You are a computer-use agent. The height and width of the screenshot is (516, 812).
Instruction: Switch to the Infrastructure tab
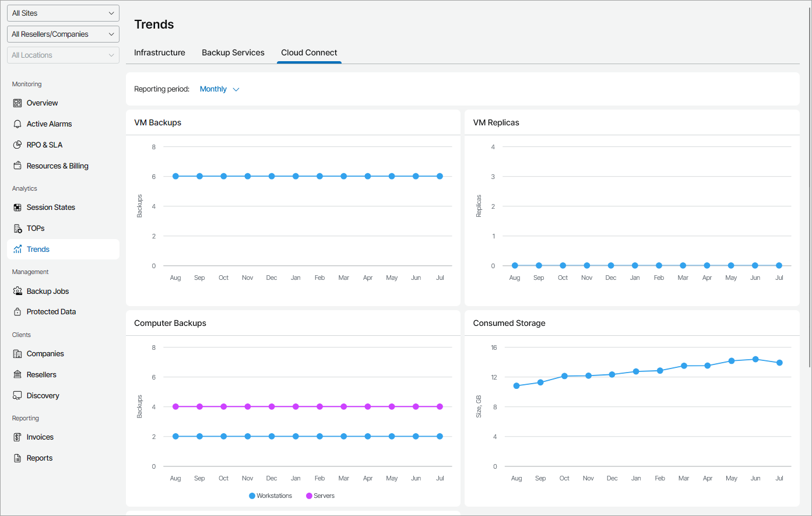pos(160,52)
